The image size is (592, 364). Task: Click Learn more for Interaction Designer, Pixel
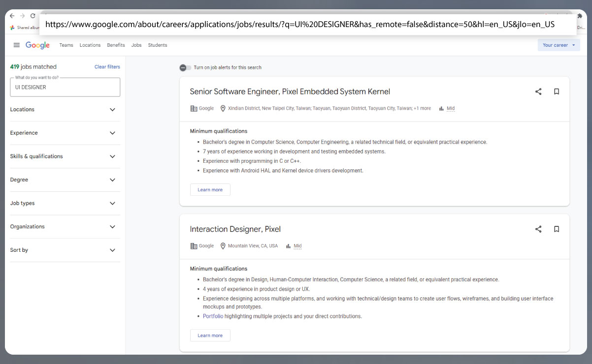(210, 335)
